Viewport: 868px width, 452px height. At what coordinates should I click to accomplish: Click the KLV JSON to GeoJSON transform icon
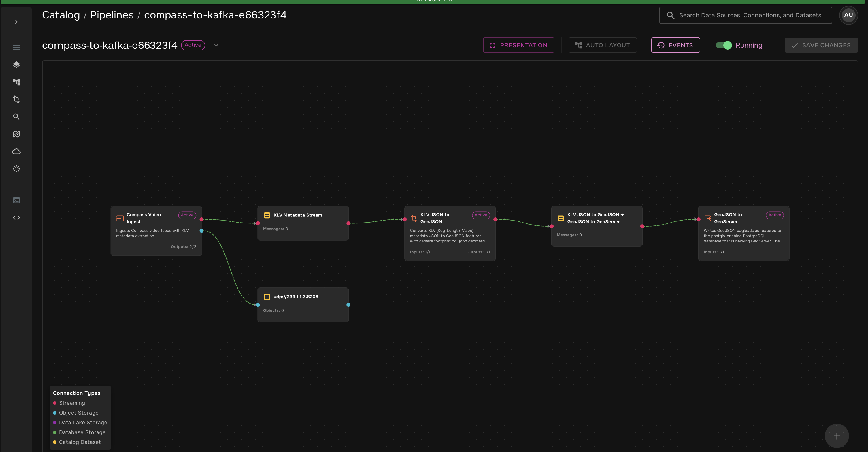[414, 218]
